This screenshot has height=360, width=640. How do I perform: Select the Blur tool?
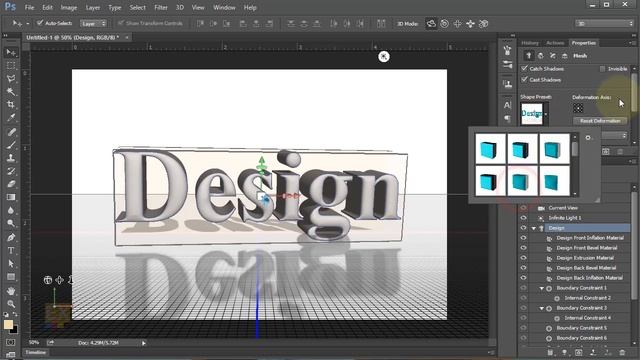[11, 210]
